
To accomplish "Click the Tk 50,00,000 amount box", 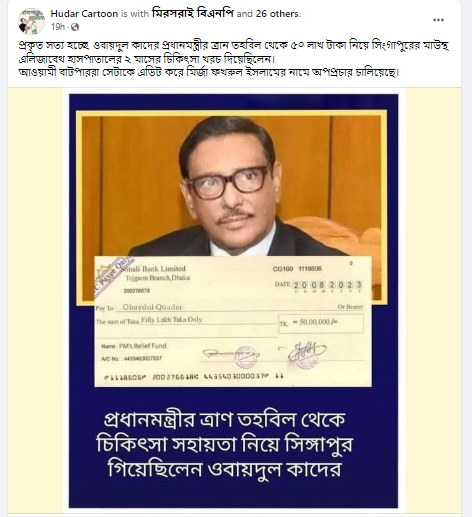I will [321, 323].
